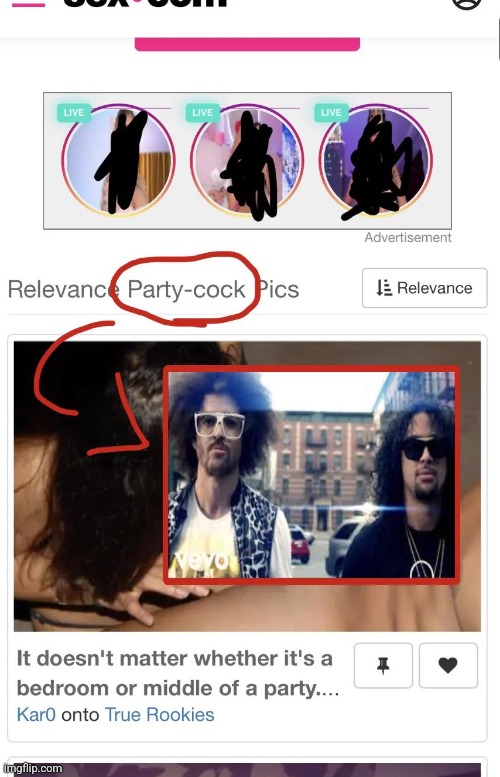Click the imgflip.com watermark
The image size is (500, 777).
(x=33, y=769)
